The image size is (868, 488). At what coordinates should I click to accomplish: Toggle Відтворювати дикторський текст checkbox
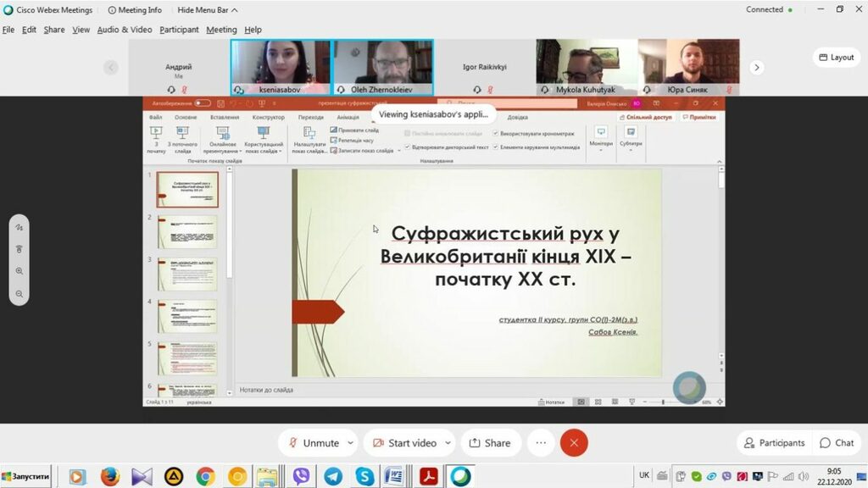click(408, 147)
